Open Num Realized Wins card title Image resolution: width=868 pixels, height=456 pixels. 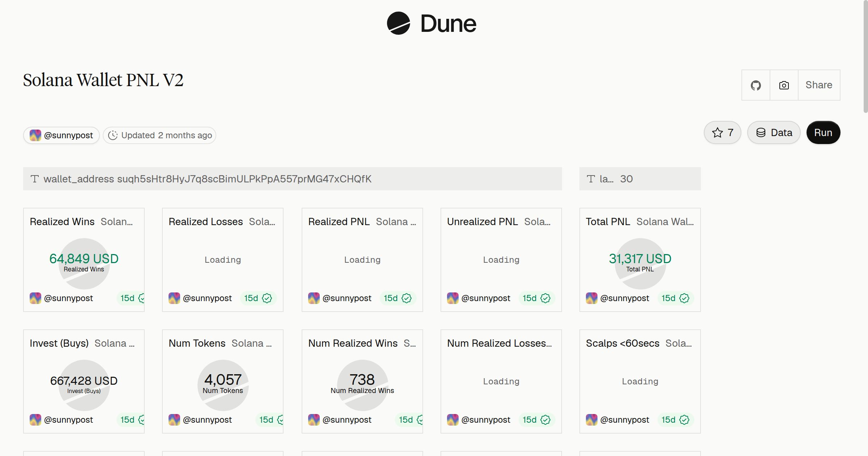point(353,343)
